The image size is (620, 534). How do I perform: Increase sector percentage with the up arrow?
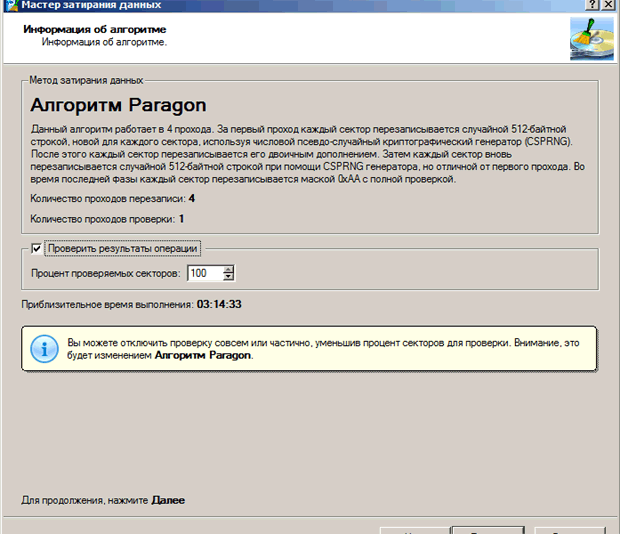click(x=229, y=270)
